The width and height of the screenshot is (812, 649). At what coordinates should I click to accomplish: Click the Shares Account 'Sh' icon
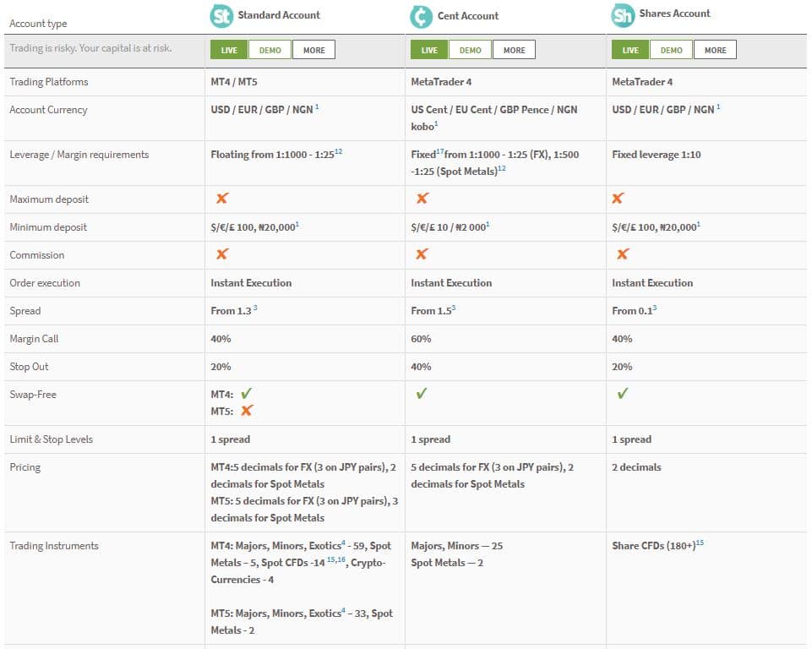pyautogui.click(x=623, y=15)
